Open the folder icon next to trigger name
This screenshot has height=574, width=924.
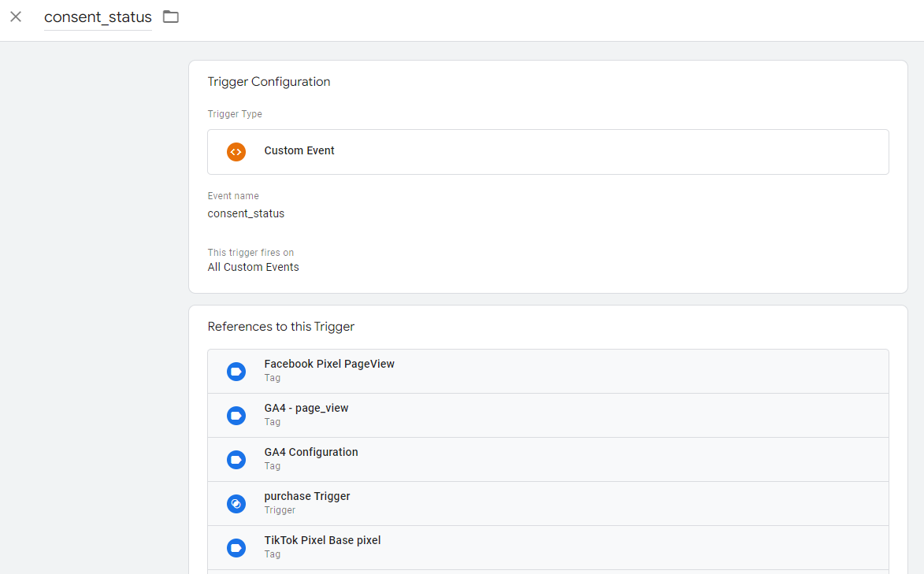coord(171,17)
